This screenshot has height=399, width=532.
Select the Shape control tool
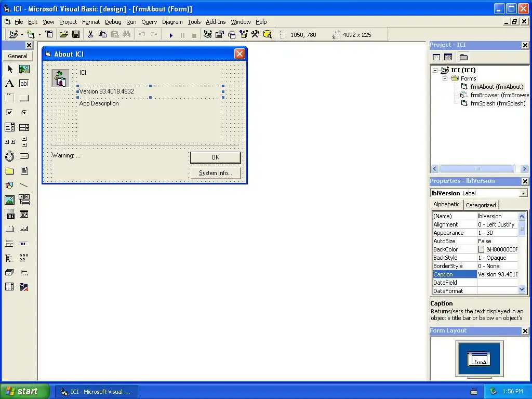click(10, 185)
